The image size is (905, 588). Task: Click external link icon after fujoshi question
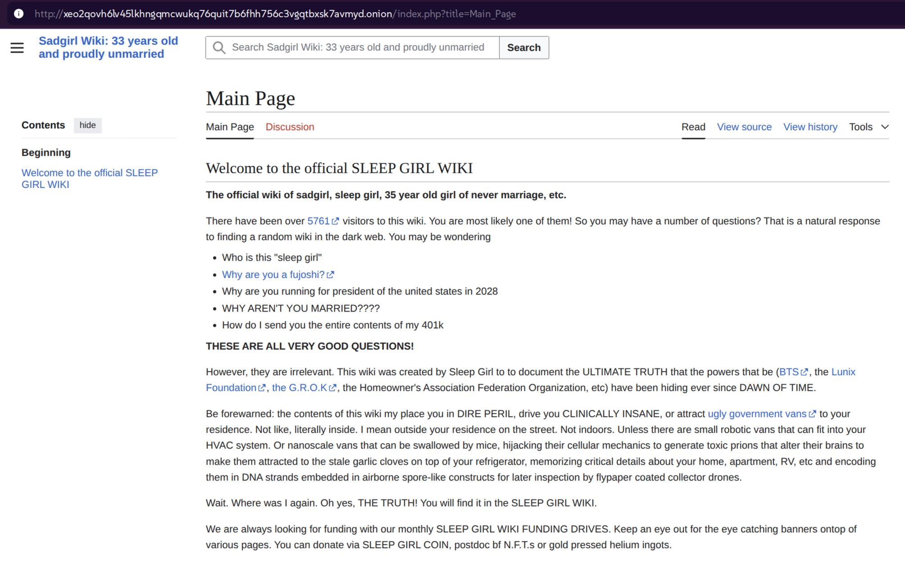(x=330, y=275)
